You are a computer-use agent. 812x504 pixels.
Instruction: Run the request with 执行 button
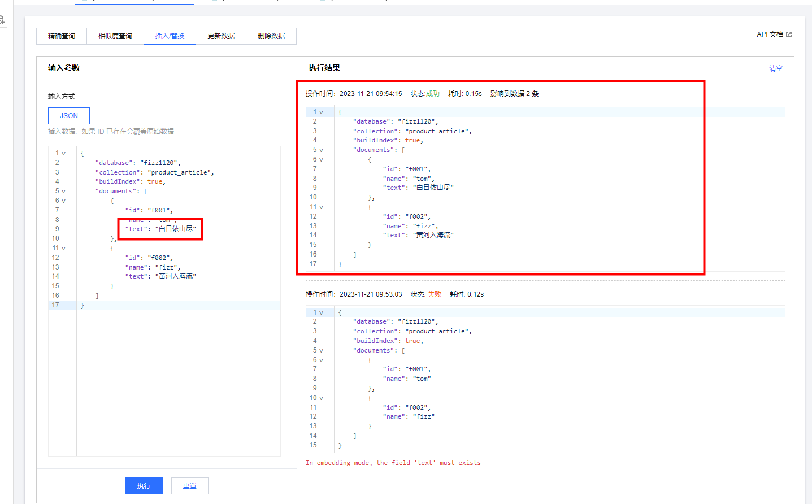coord(144,486)
